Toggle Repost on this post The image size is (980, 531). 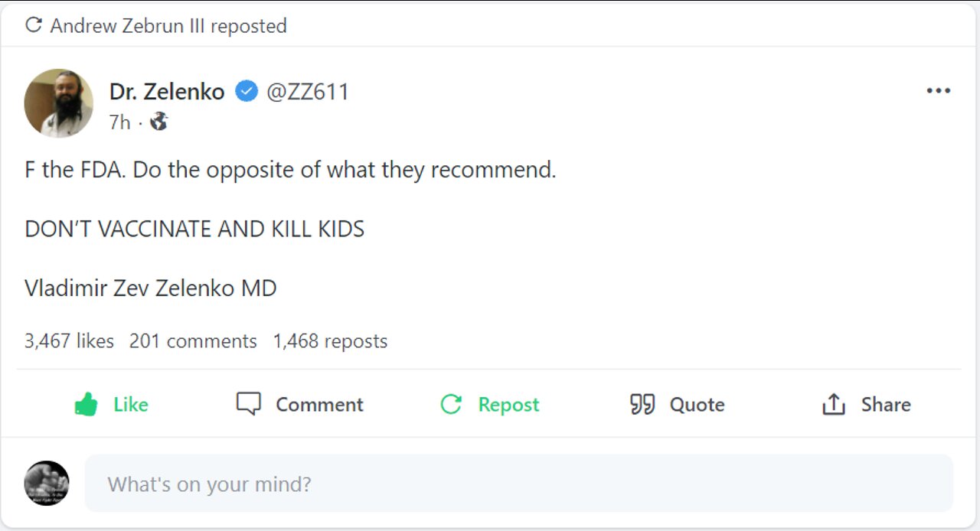tap(490, 404)
